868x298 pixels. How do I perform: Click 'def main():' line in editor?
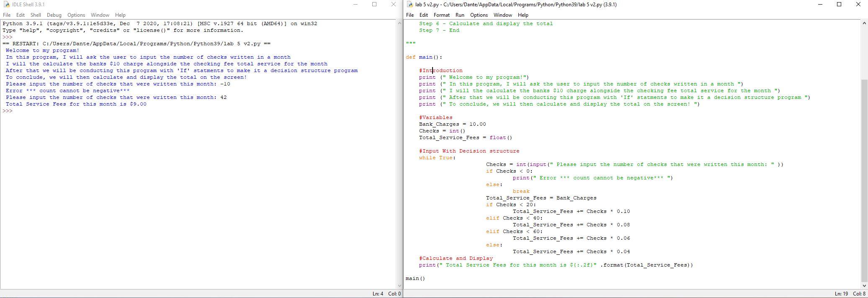[424, 57]
